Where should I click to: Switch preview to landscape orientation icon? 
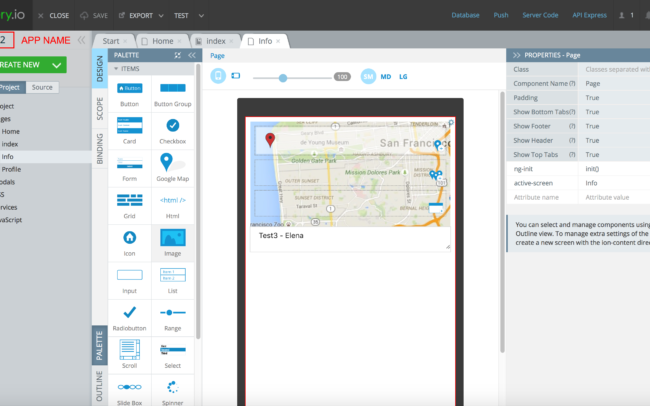[235, 76]
